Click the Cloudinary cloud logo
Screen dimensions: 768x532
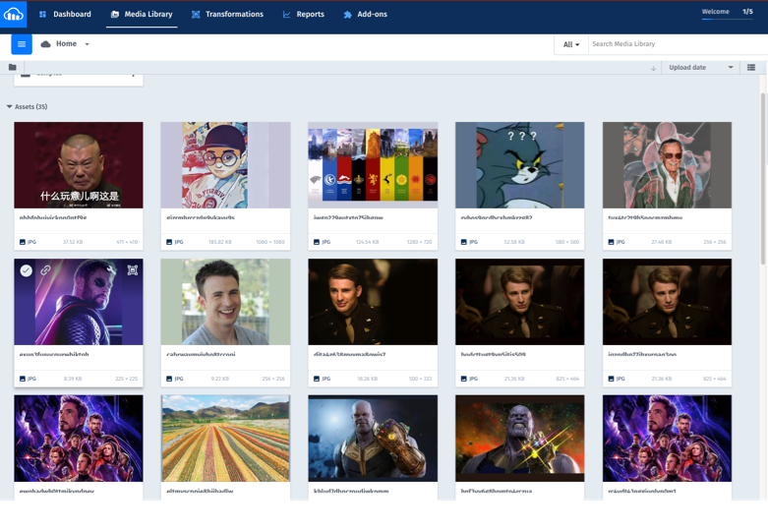[x=13, y=14]
